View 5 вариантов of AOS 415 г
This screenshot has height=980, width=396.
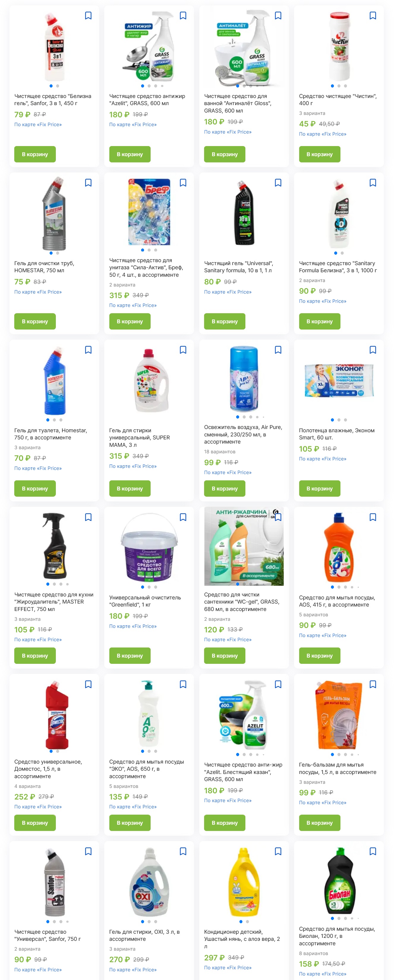click(x=313, y=615)
